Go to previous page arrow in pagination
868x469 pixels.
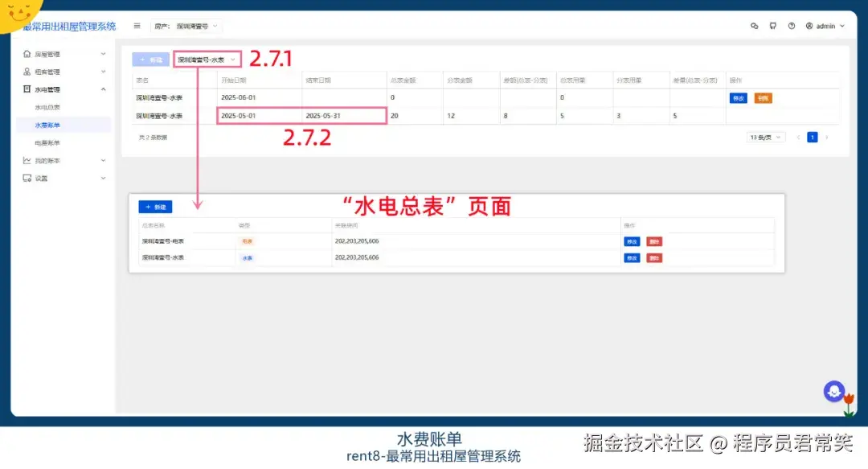pyautogui.click(x=798, y=138)
